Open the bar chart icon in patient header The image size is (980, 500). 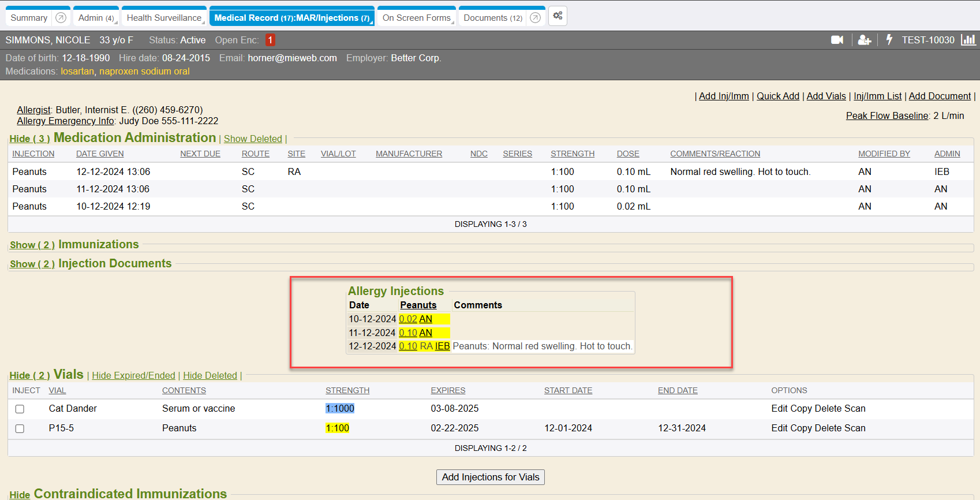coord(968,40)
